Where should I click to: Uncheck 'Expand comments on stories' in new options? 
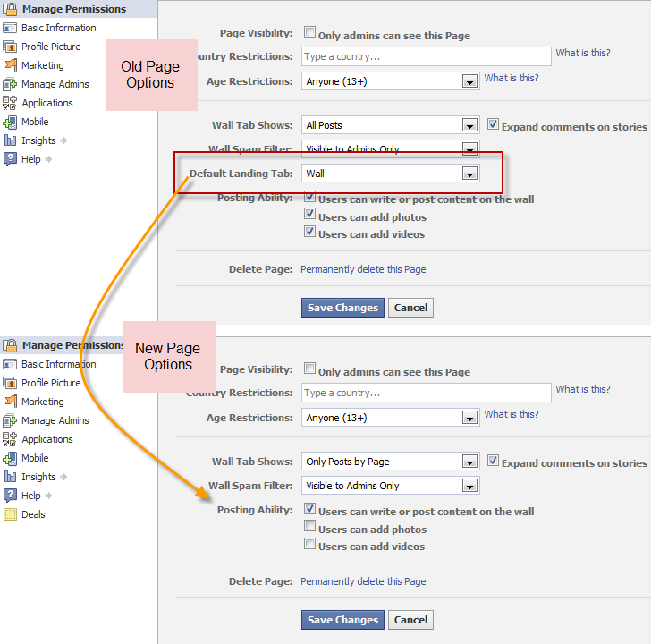pyautogui.click(x=493, y=460)
